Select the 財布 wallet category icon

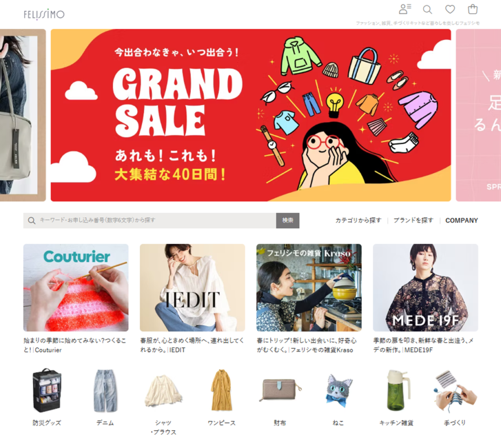pos(280,390)
